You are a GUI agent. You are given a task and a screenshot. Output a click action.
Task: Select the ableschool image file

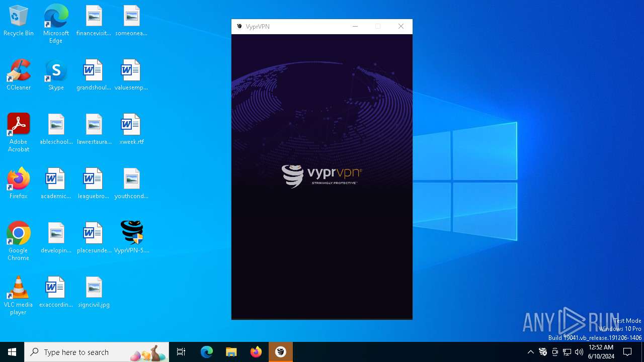[x=56, y=130]
